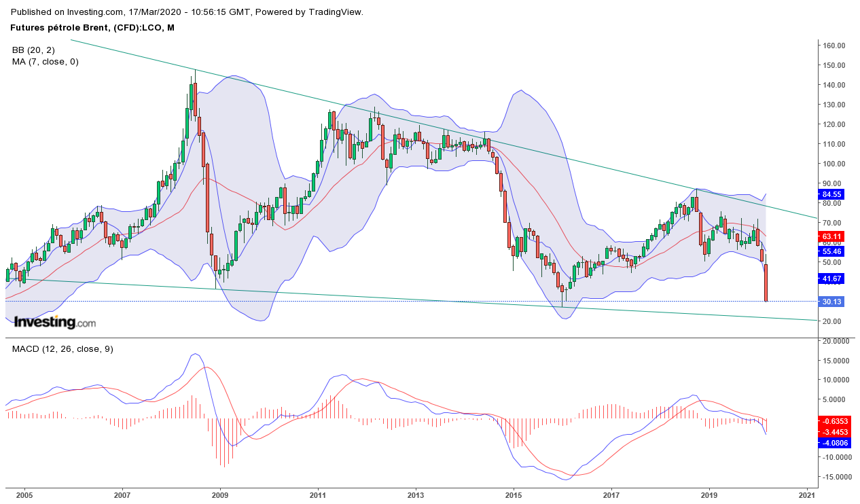The height and width of the screenshot is (504, 860).
Task: Click the 2011 time axis label
Action: coord(318,495)
